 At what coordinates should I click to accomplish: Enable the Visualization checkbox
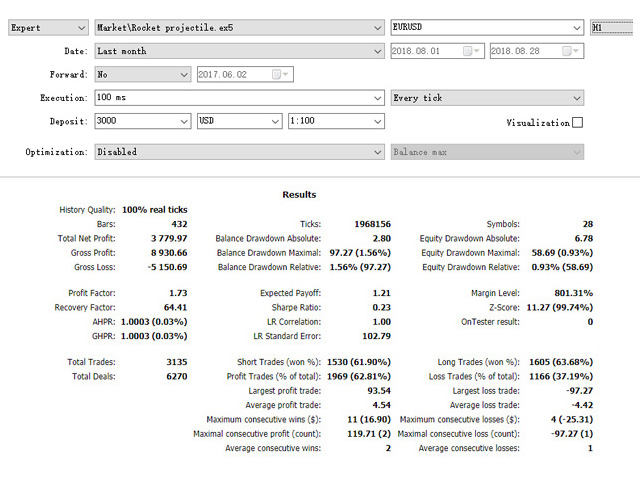577,123
